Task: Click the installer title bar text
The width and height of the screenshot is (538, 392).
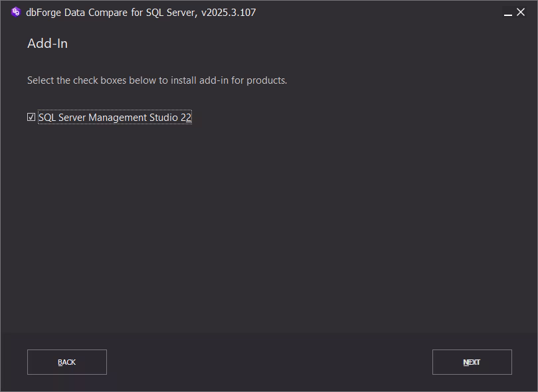Action: point(133,12)
